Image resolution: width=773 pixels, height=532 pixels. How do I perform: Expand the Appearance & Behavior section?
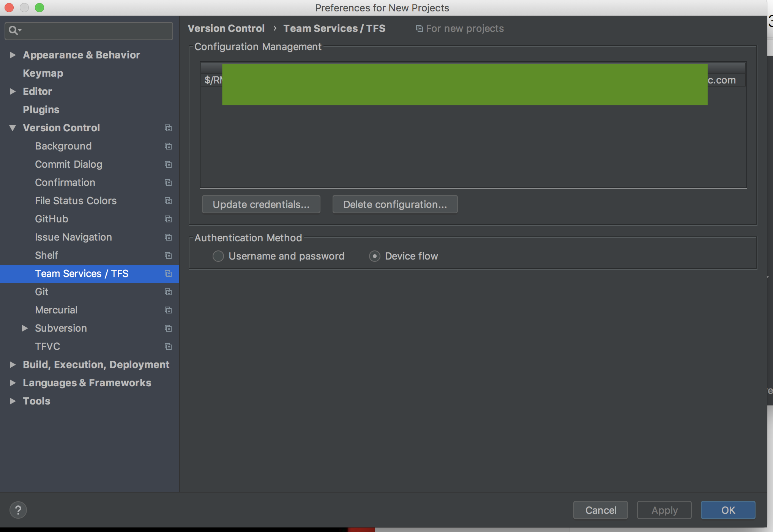point(13,55)
